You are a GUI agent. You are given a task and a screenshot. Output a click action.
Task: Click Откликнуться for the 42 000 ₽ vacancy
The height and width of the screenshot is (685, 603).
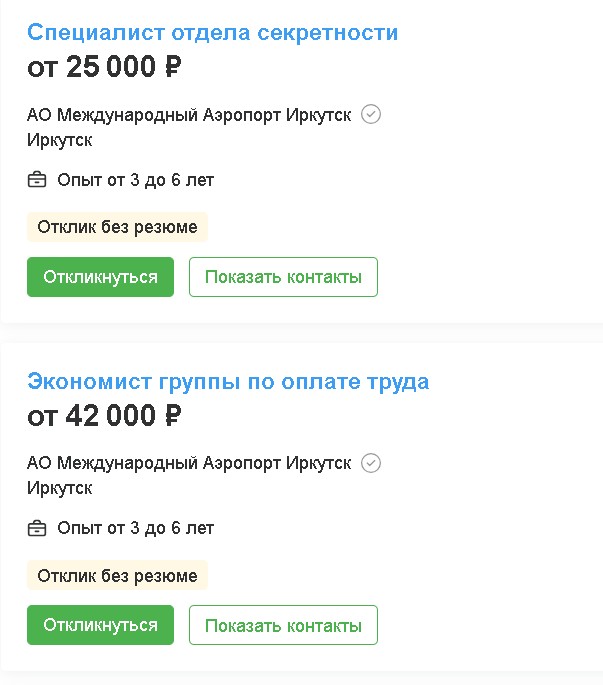[x=100, y=625]
